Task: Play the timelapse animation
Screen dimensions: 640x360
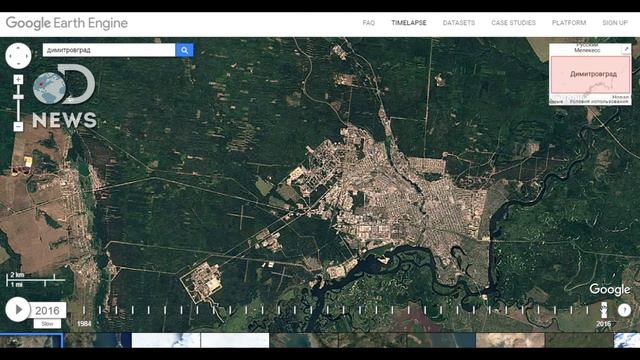Action: pos(18,309)
